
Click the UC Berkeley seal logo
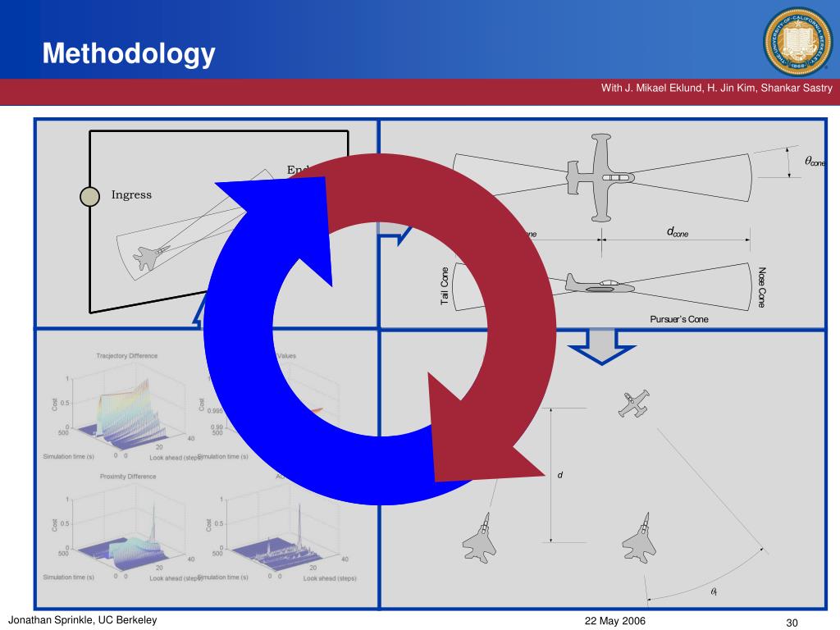point(797,42)
